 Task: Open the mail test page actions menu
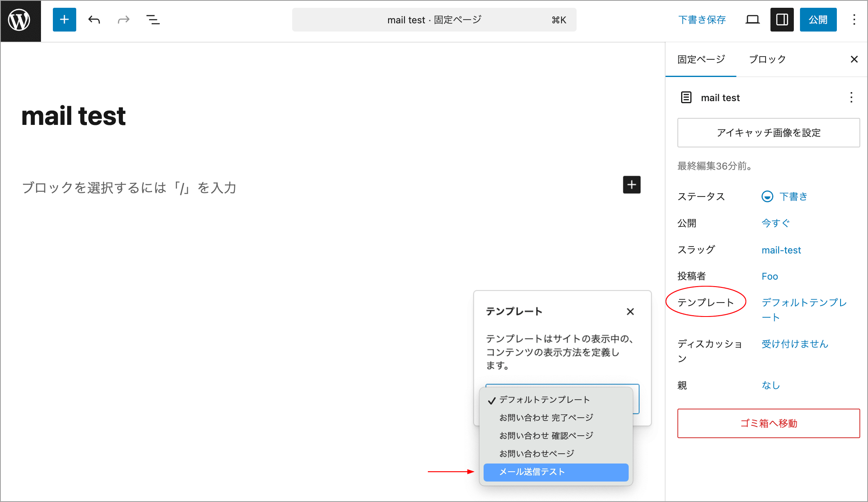(x=851, y=97)
